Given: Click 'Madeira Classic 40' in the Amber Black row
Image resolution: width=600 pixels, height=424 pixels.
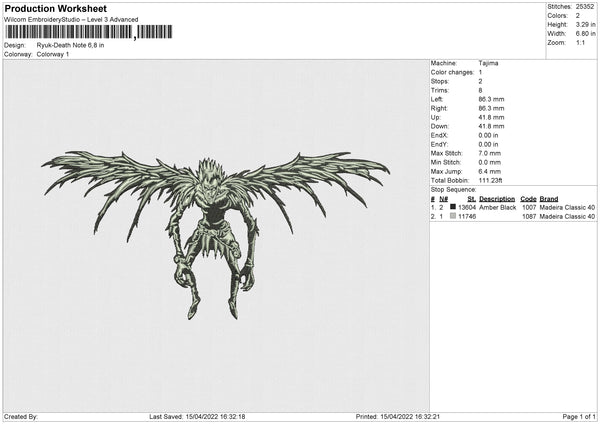Looking at the screenshot, I should pos(567,207).
